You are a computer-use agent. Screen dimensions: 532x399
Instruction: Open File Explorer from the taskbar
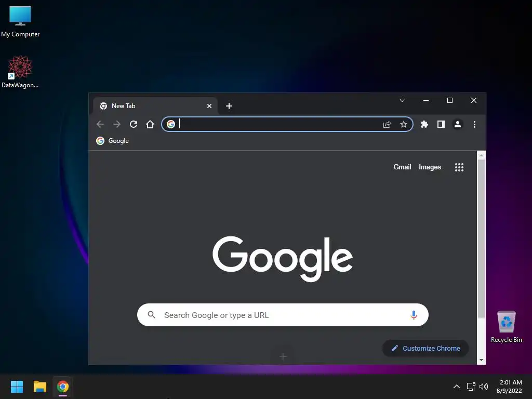tap(39, 387)
